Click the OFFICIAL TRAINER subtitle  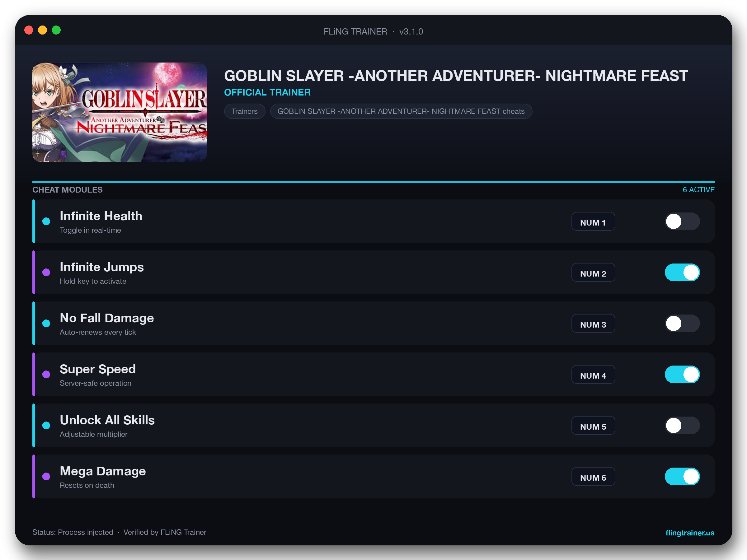[x=267, y=92]
